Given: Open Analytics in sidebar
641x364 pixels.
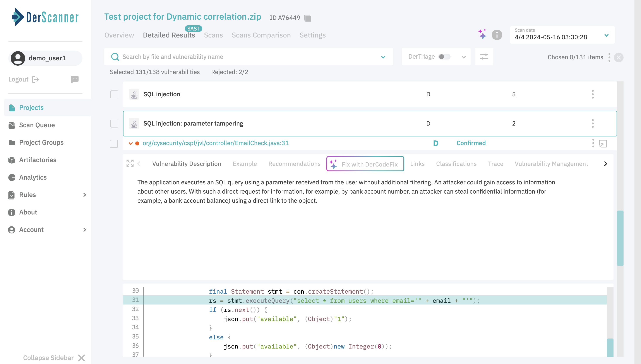Looking at the screenshot, I should [33, 177].
